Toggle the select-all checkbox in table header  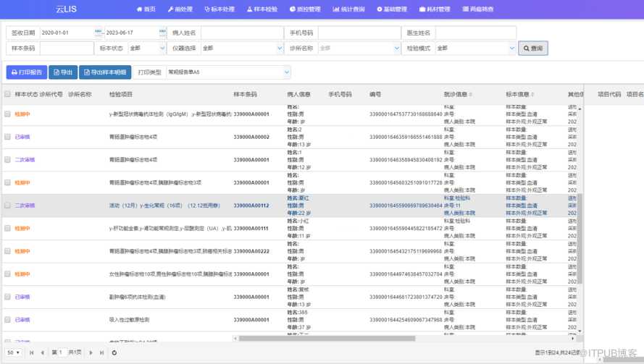click(8, 94)
